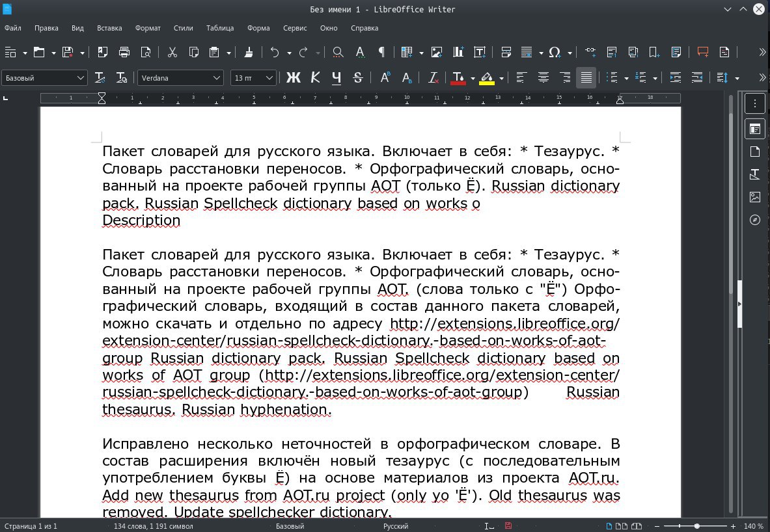Expand the paste options arrow
This screenshot has width=770, height=532.
pyautogui.click(x=228, y=53)
